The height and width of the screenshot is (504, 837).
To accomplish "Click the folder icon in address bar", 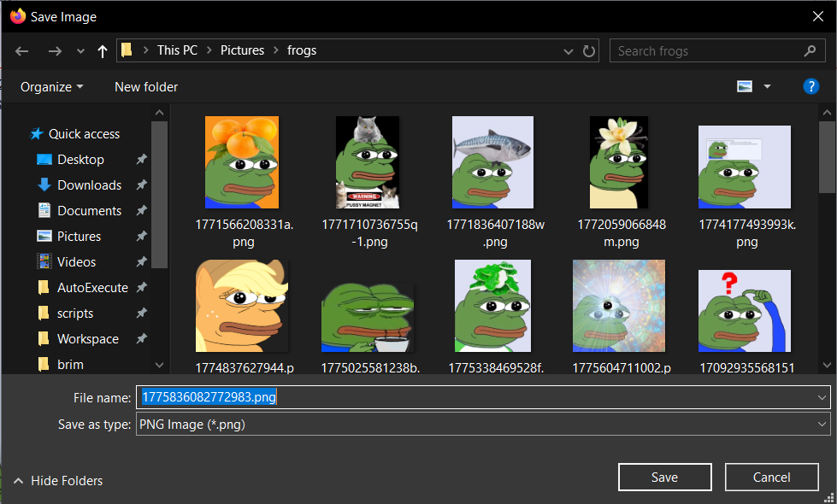I will (x=127, y=50).
